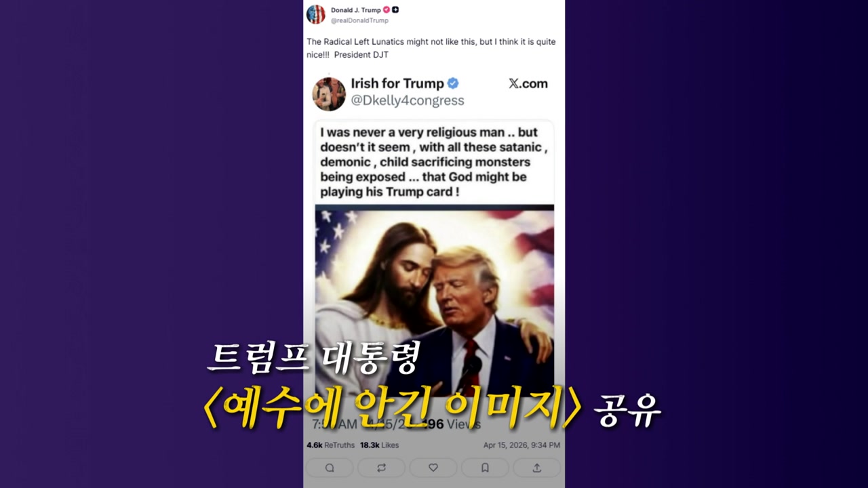Viewport: 868px width, 488px height.
Task: Open the Donald J. Trump name link
Action: 356,10
